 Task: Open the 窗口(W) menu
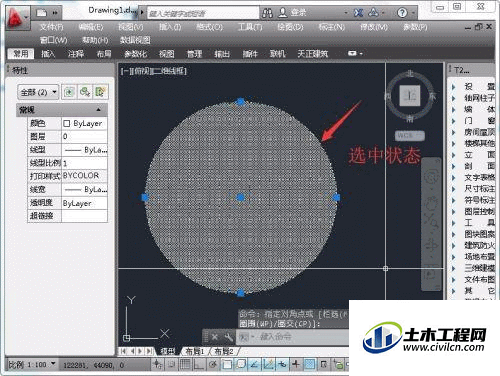click(53, 40)
